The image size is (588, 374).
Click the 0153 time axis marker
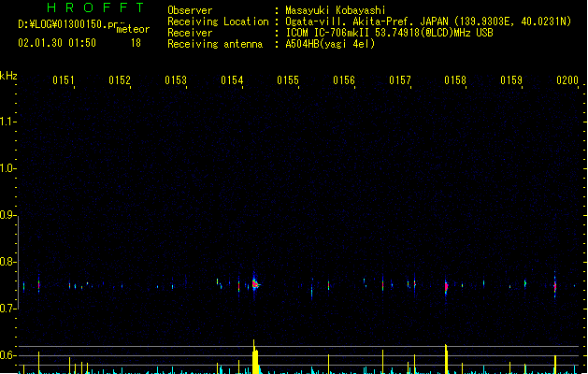(176, 79)
